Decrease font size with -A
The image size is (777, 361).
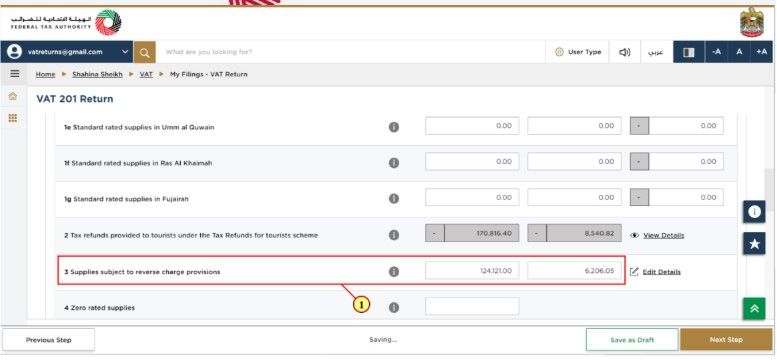tap(716, 52)
